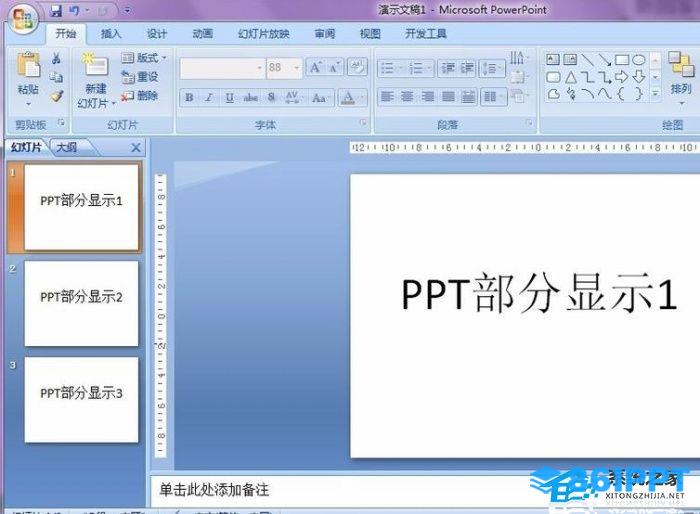700x514 pixels.
Task: Open the text direction menu
Action: pos(518,58)
